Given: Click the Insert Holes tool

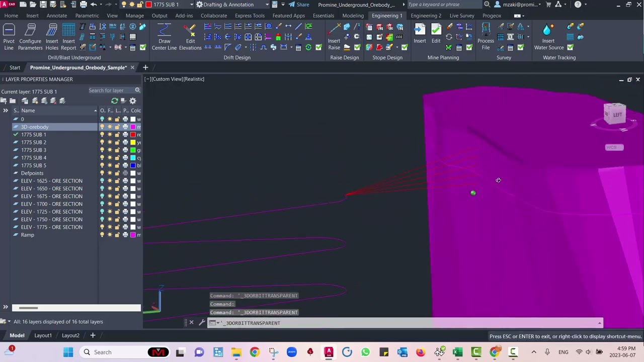Looking at the screenshot, I should (52, 37).
